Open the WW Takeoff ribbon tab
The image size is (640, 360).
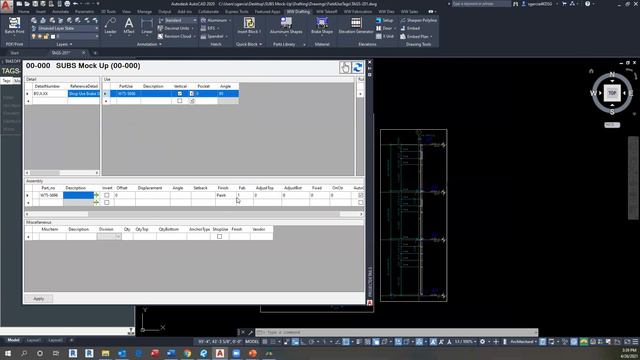click(327, 12)
